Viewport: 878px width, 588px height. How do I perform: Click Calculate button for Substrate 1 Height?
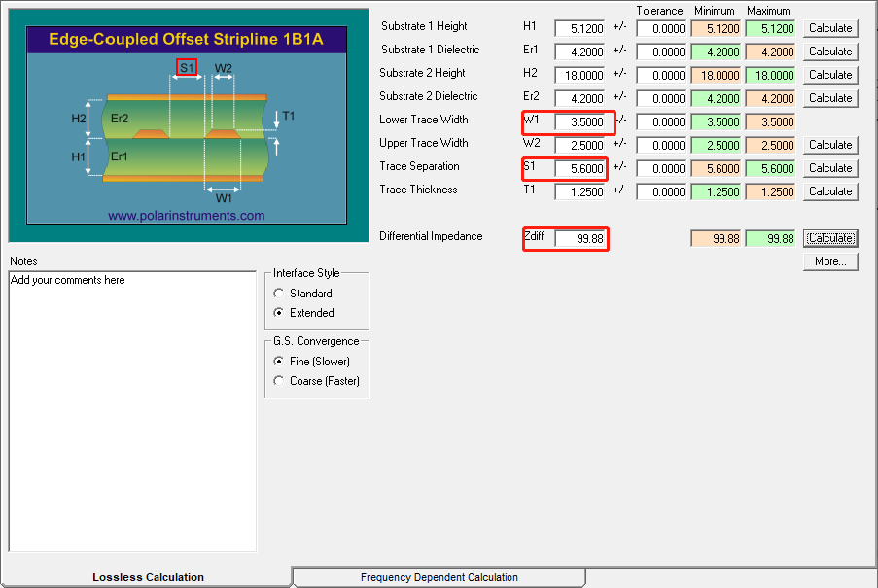pos(830,28)
